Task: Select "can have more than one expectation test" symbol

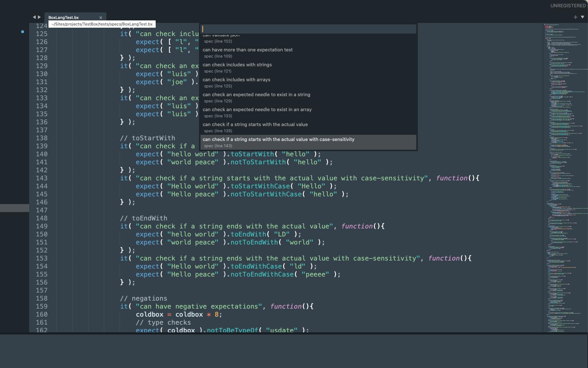Action: click(x=308, y=53)
